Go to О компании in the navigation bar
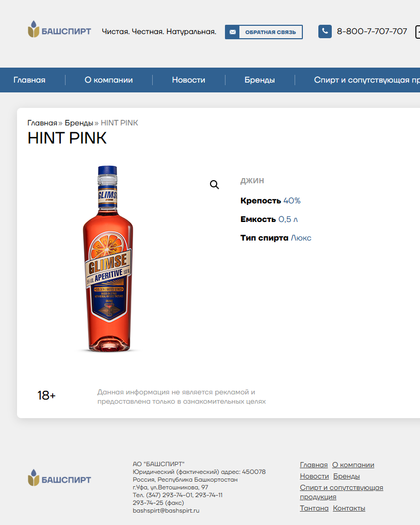Viewport: 420px width, 525px height. coord(108,80)
